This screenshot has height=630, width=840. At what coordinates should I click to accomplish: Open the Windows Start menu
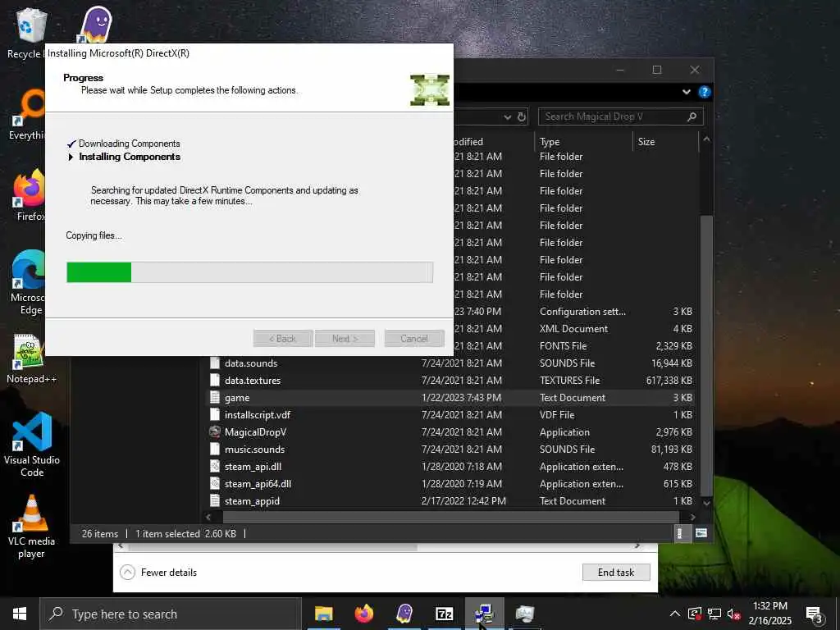click(x=20, y=614)
